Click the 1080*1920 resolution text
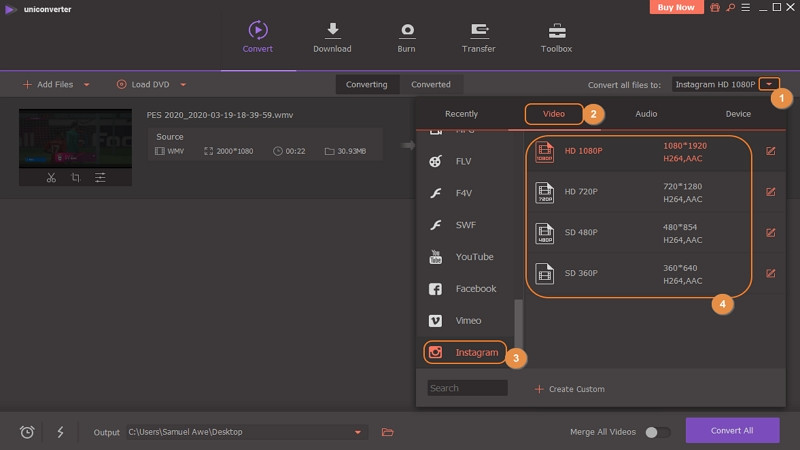Image resolution: width=800 pixels, height=450 pixels. (x=685, y=145)
